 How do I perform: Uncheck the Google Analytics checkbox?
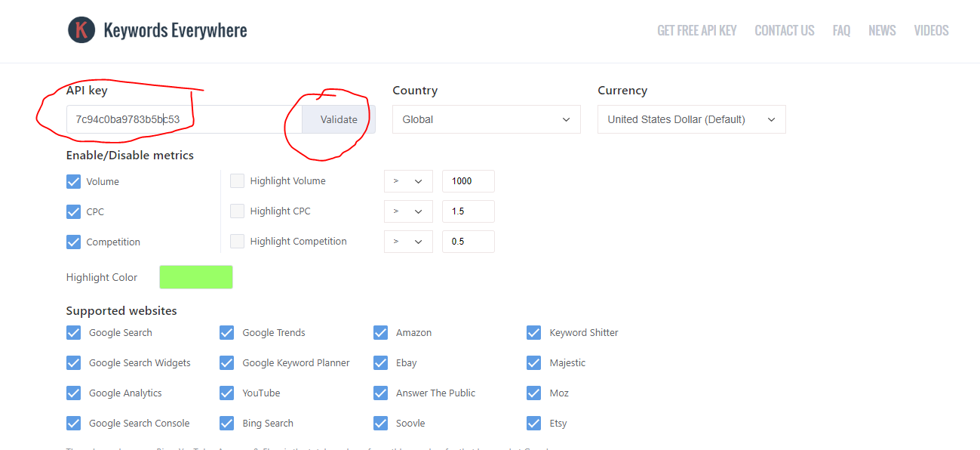point(73,393)
